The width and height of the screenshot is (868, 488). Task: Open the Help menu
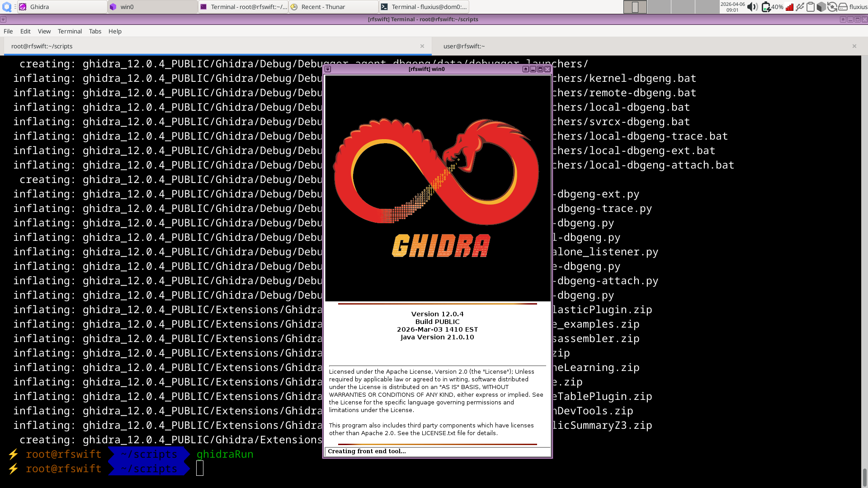point(115,31)
